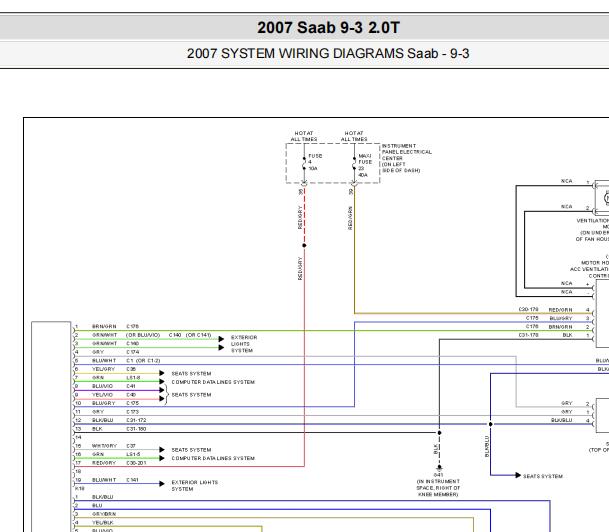Click the vertical "BLK" label above ground G41

point(435,449)
